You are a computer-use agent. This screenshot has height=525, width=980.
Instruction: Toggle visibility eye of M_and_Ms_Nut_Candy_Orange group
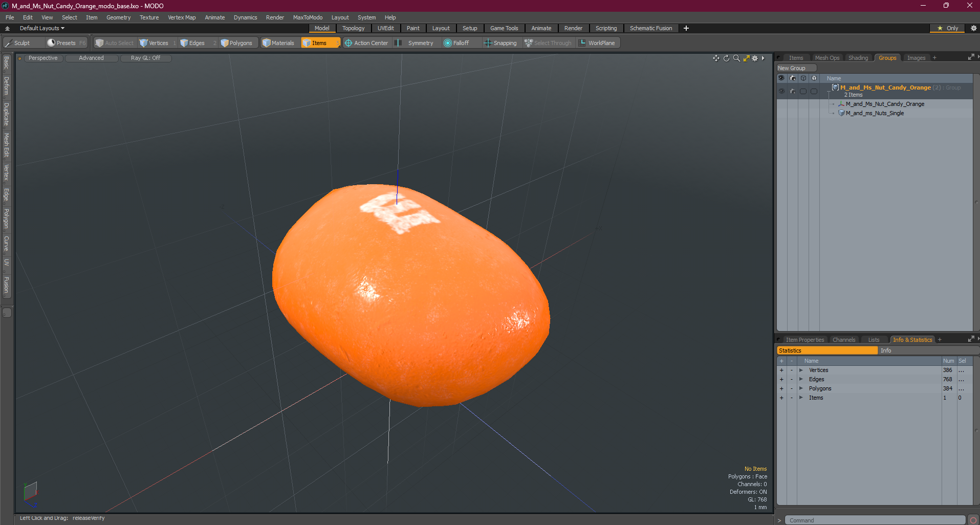click(x=781, y=91)
